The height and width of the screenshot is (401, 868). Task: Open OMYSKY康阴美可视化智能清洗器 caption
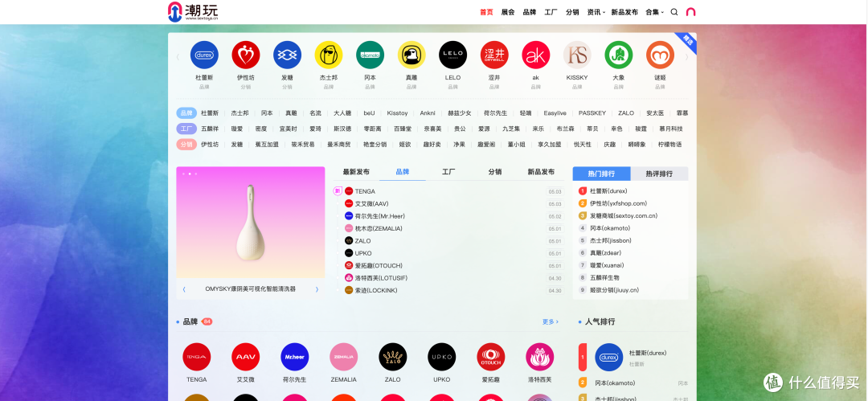[250, 289]
